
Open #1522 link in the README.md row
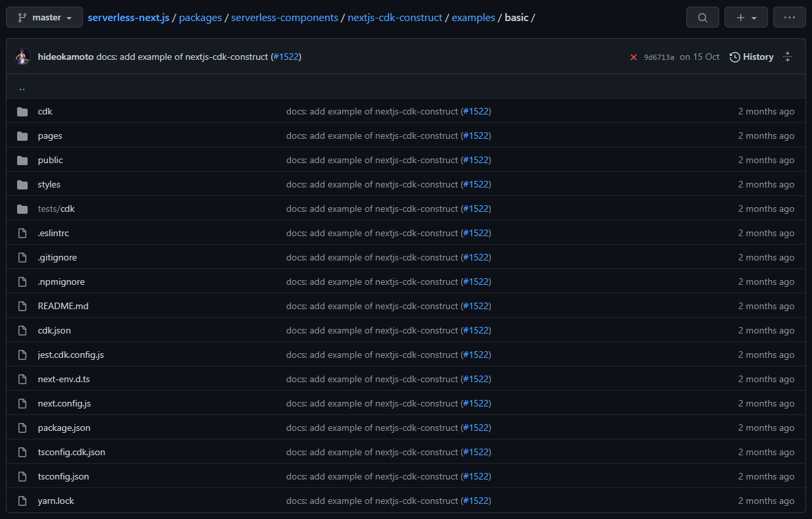click(x=476, y=306)
